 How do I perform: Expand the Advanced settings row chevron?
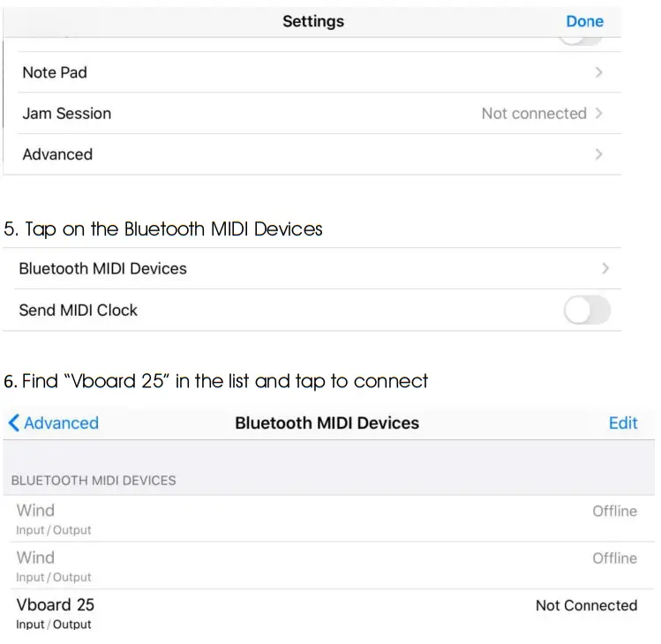coord(599,154)
